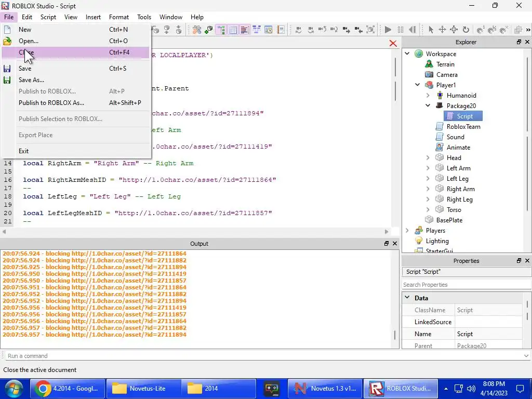Expand the Head tree node
Image resolution: width=532 pixels, height=399 pixels.
[x=428, y=157]
